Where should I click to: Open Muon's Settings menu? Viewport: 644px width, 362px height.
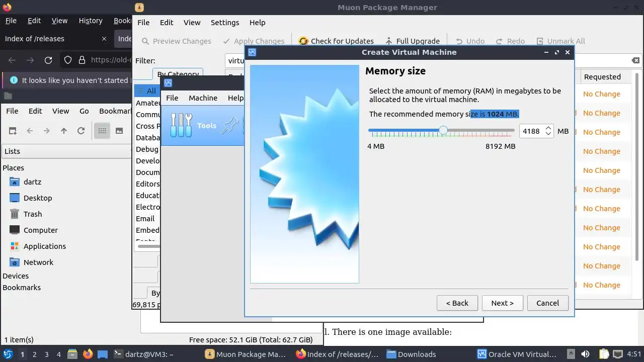225,23
